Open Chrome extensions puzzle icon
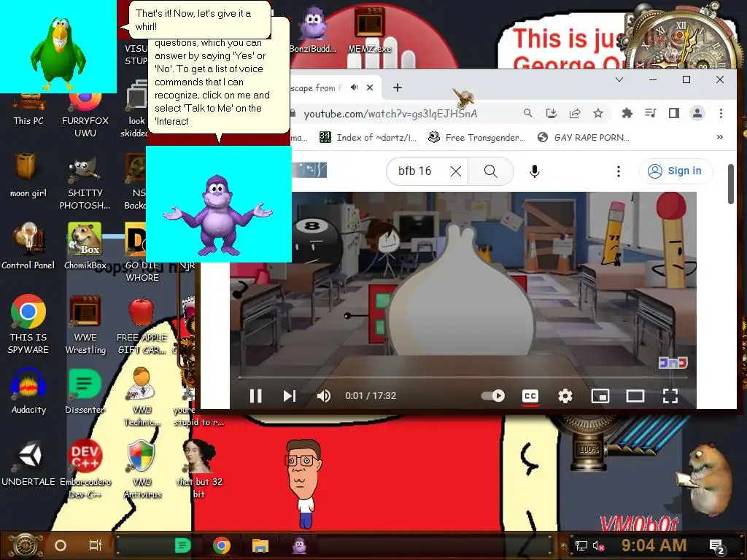The image size is (747, 560). click(x=627, y=113)
